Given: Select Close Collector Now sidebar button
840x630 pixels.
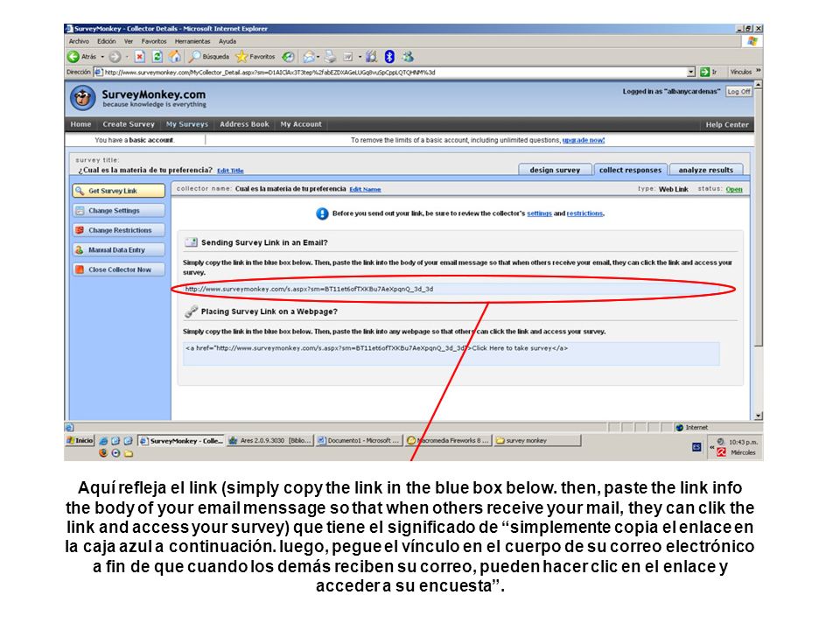Looking at the screenshot, I should 118,270.
